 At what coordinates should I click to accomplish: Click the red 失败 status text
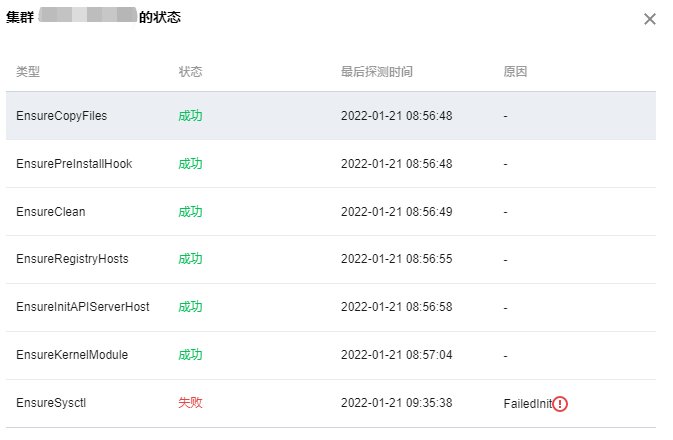190,403
